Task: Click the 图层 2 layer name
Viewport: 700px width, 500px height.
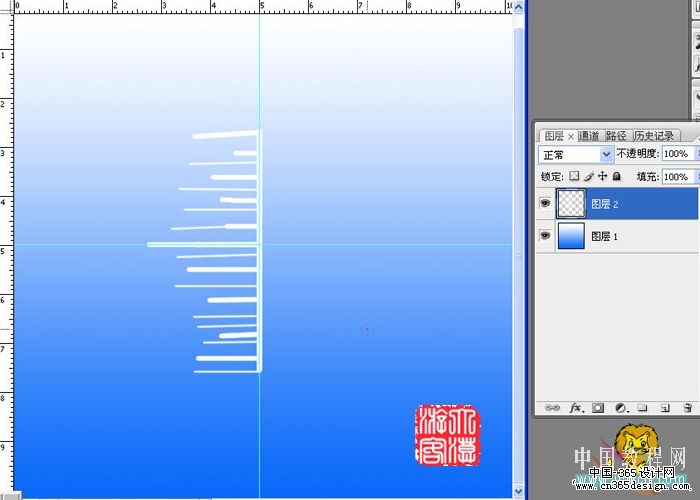Action: click(x=604, y=204)
